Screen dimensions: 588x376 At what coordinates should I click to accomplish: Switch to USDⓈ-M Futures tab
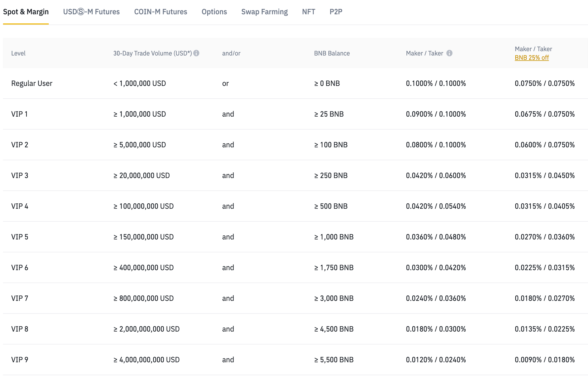[x=91, y=12]
